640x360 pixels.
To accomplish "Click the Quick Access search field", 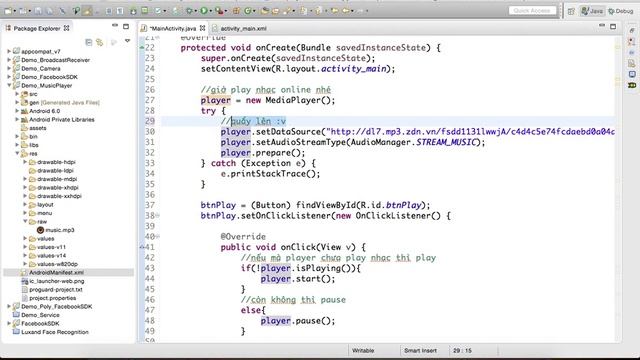I will [532, 11].
